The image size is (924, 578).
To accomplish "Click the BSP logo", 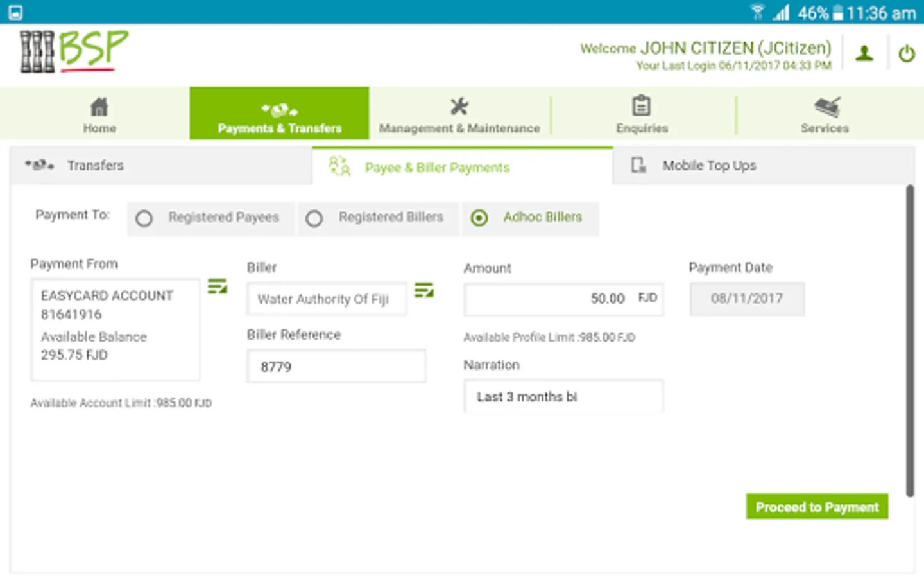I will (74, 51).
